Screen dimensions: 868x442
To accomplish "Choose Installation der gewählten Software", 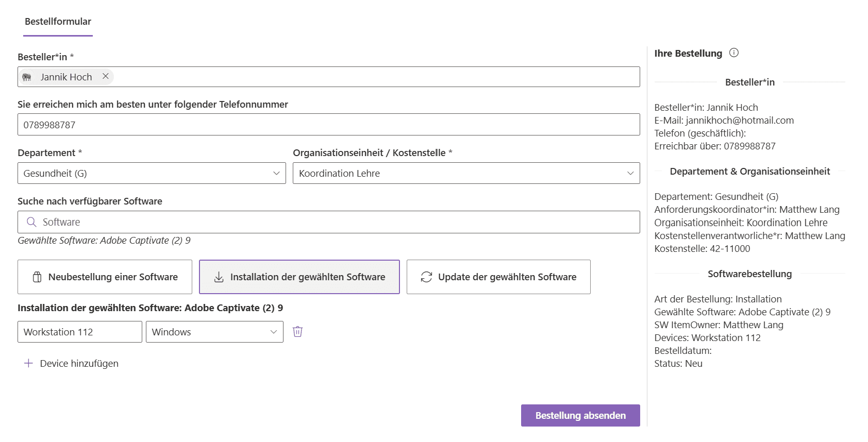I will (299, 277).
